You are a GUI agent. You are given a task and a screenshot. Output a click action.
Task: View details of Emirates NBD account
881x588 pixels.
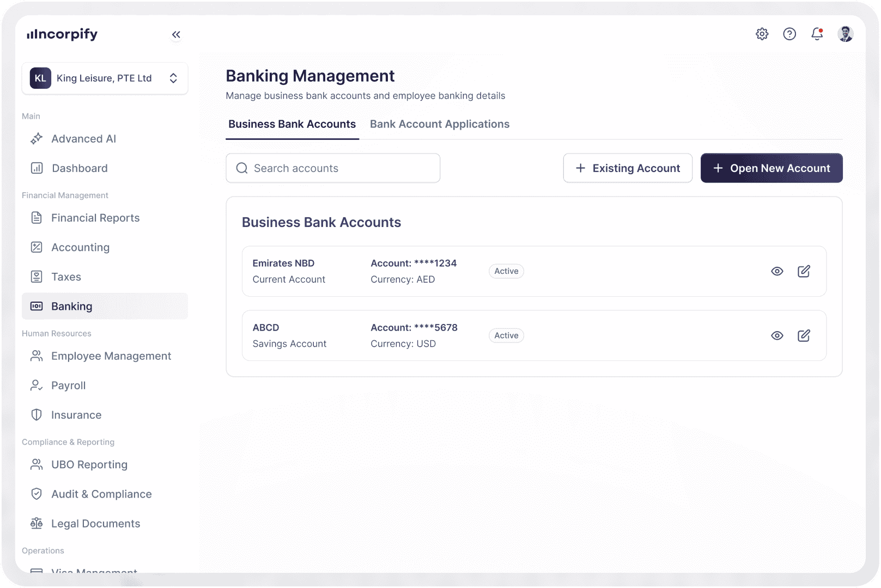point(777,271)
